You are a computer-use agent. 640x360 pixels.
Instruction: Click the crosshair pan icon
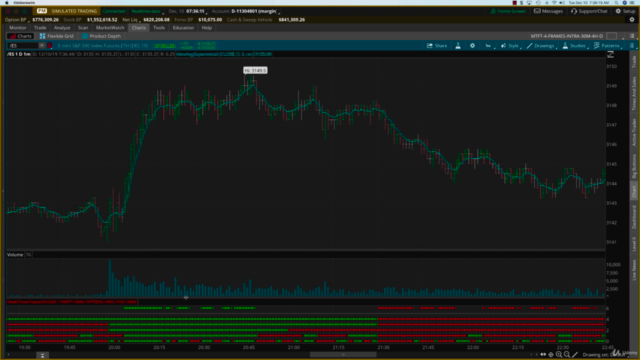tap(551, 355)
